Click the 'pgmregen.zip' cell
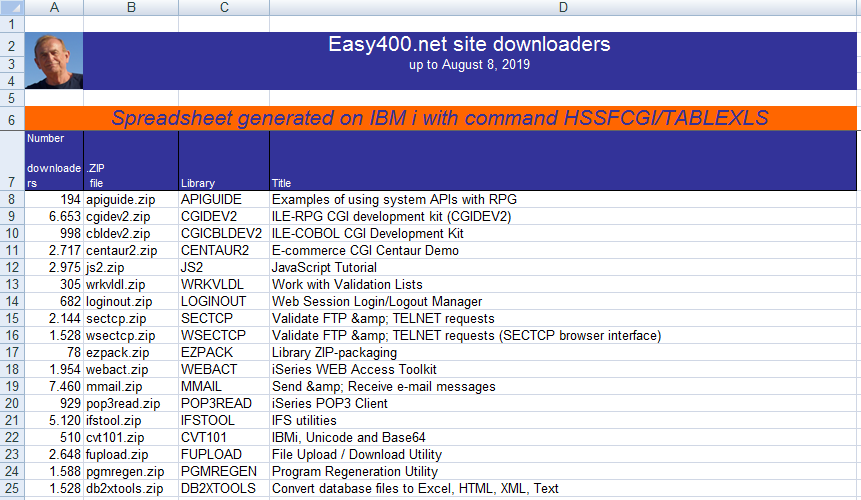This screenshot has height=500, width=861. click(131, 471)
